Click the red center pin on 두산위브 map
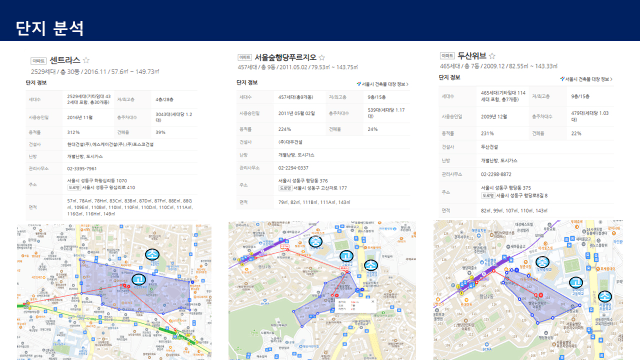 (539, 295)
